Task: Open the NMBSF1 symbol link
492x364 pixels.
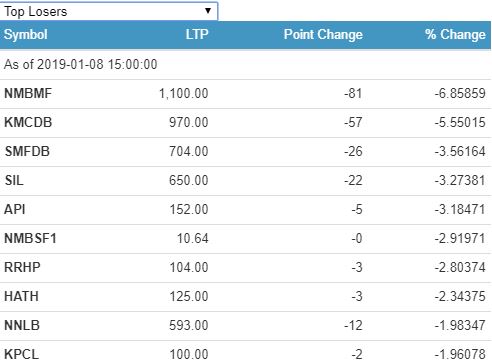Action: (30, 238)
